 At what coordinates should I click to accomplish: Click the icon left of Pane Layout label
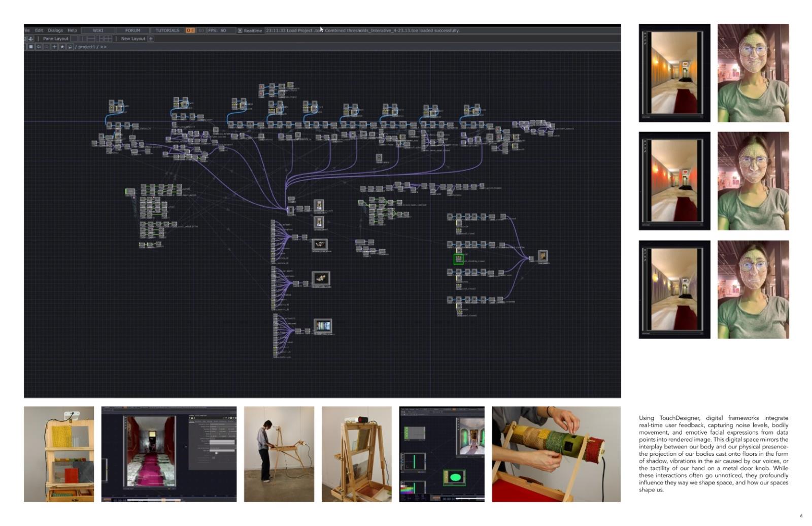point(31,39)
